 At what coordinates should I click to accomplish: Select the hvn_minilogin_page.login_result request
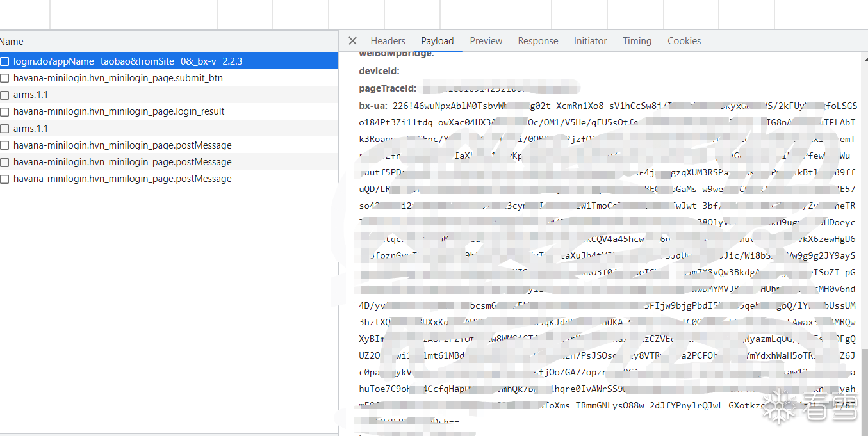pyautogui.click(x=168, y=111)
